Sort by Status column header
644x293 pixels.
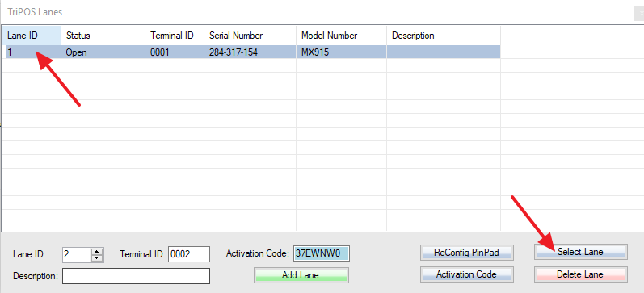pyautogui.click(x=103, y=36)
